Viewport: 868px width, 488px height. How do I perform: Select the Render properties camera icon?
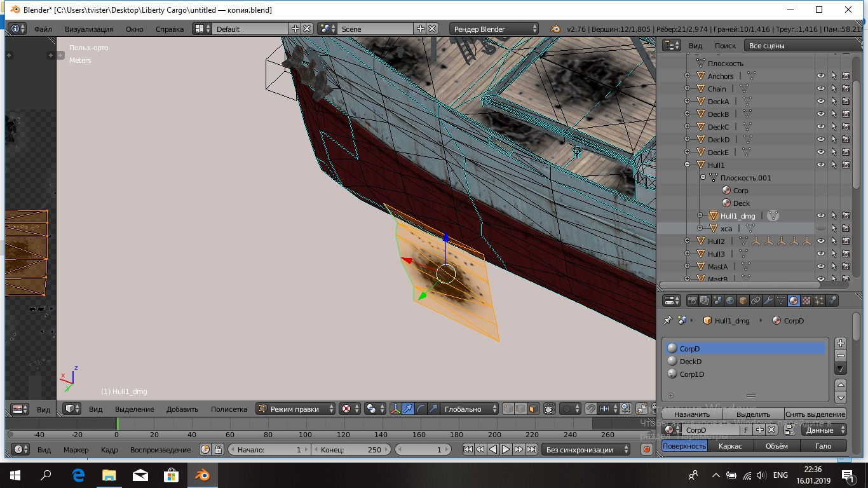(x=693, y=301)
